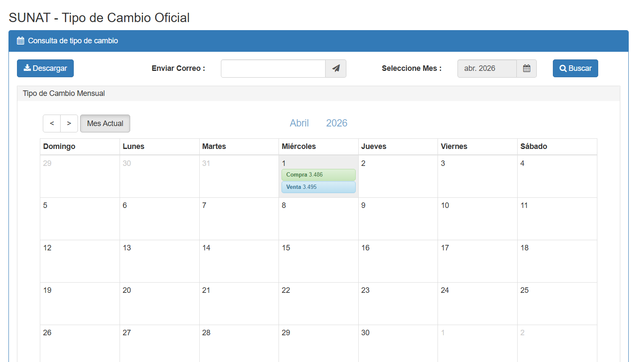Advance to next month with > arrow
The width and height of the screenshot is (644, 362).
point(69,123)
